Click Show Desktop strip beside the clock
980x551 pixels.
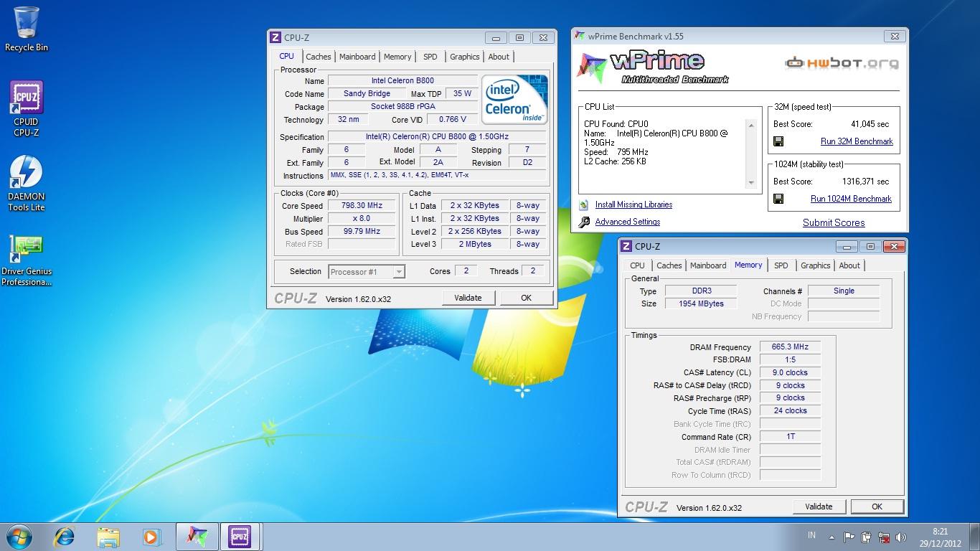coord(974,537)
